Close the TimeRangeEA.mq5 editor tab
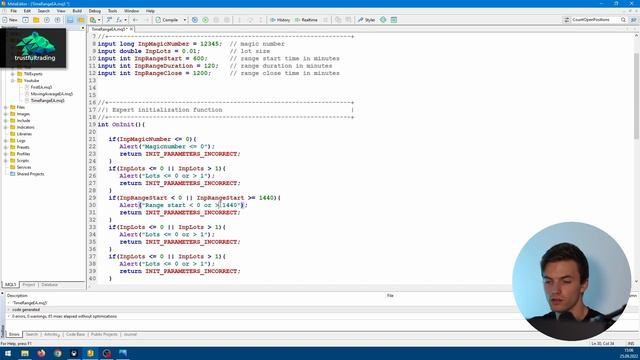This screenshot has height=360, width=640. 131,29
